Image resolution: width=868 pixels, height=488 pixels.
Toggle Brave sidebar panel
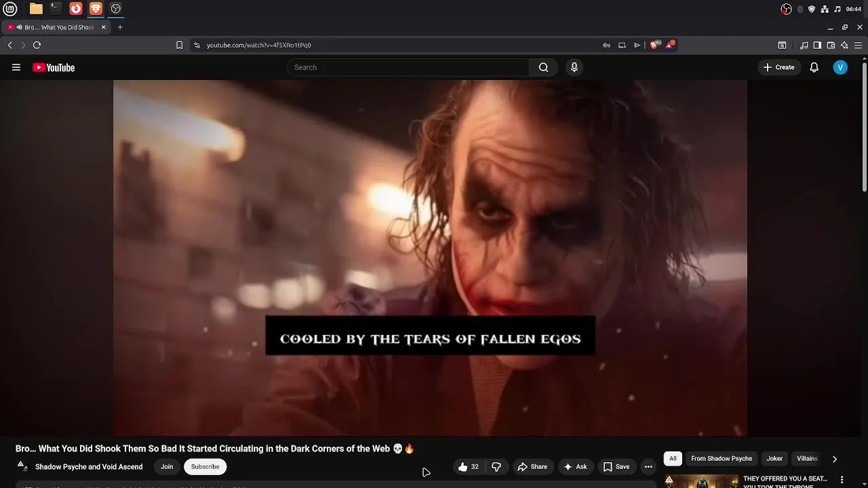[817, 45]
